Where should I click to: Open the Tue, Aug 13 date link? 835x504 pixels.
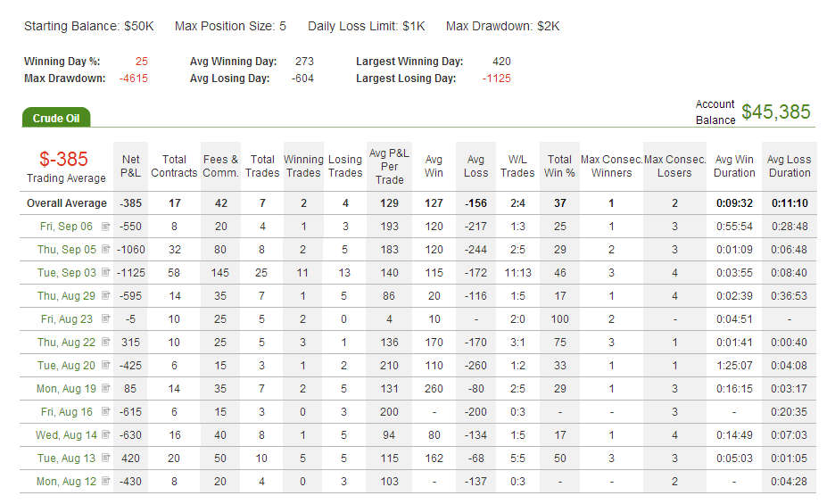[x=66, y=459]
